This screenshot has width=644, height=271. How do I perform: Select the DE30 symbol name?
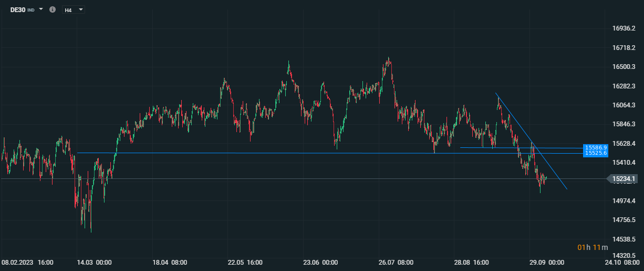tap(18, 9)
